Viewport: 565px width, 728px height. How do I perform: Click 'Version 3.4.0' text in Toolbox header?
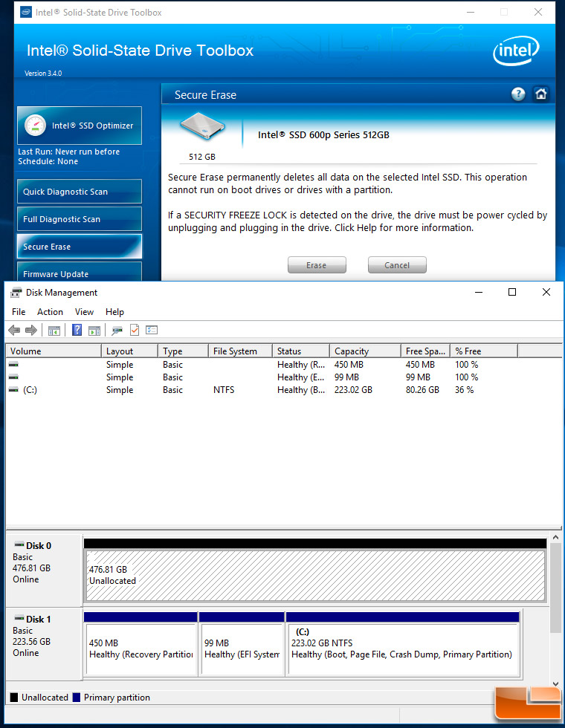[43, 74]
